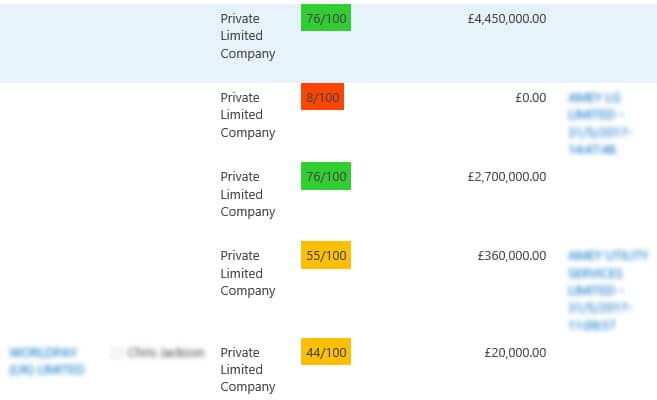This screenshot has height=400, width=657.
Task: Click Private Limited Company beside the 8/100 score
Action: point(248,115)
